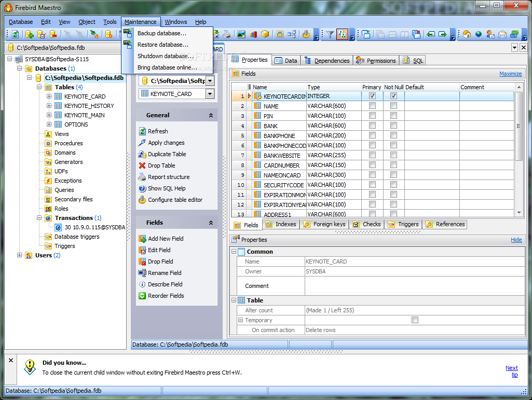This screenshot has height=400, width=532.
Task: Open the Database menu
Action: [21, 22]
